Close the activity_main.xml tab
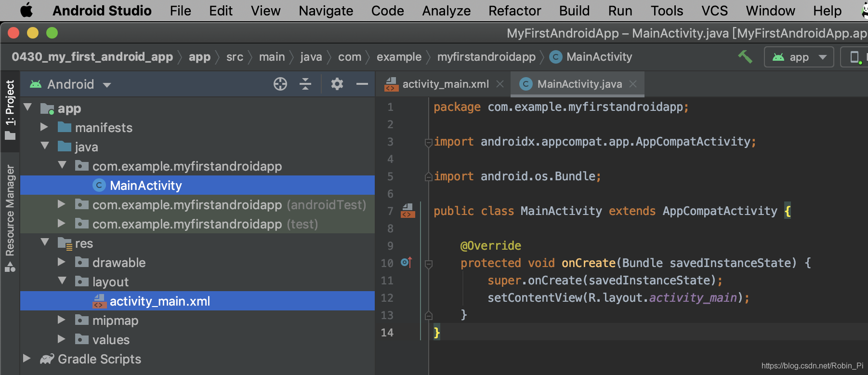Image resolution: width=868 pixels, height=375 pixels. pos(500,84)
